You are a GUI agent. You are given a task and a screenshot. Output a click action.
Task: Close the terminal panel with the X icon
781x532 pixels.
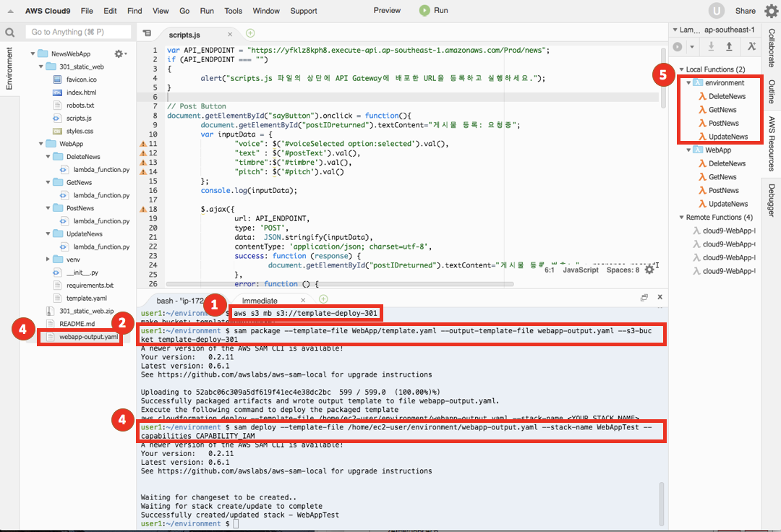click(x=660, y=297)
